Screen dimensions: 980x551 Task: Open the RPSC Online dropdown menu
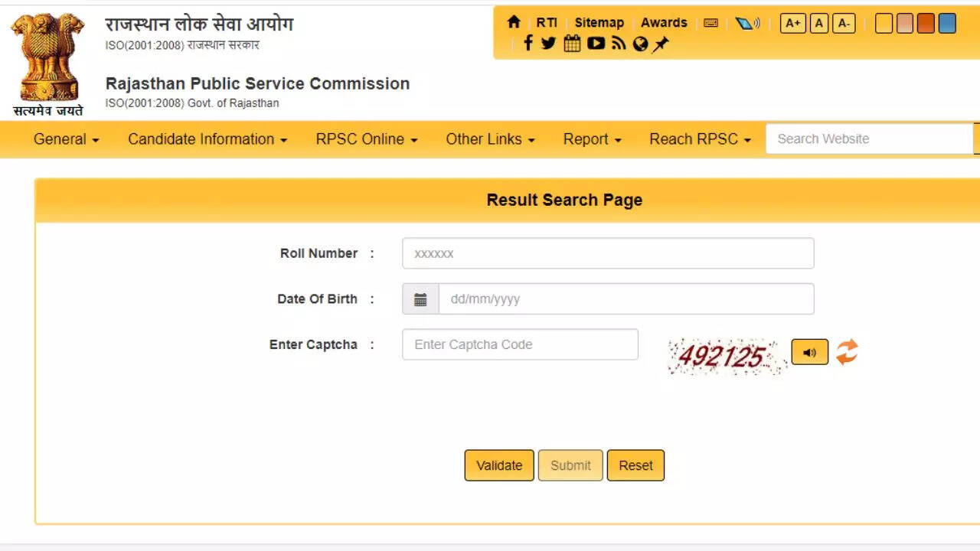pyautogui.click(x=366, y=139)
